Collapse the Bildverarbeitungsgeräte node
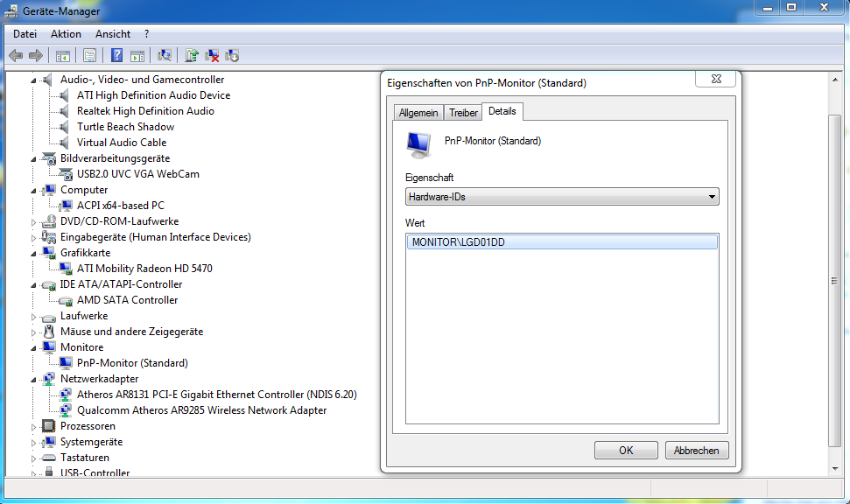Viewport: 850px width, 504px height. coord(33,159)
